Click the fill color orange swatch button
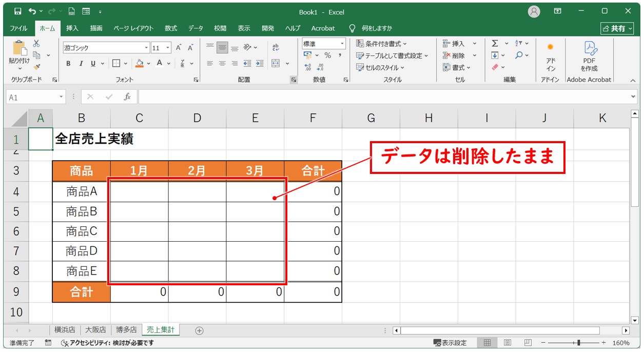This screenshot has width=644, height=352. coord(139,64)
